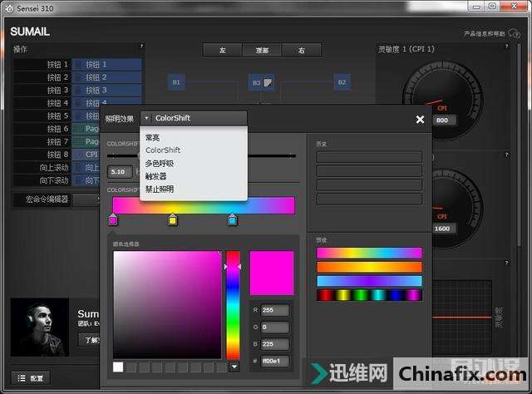Select 按钮 1 action mapping
Image resolution: width=532 pixels, height=394 pixels.
point(107,65)
